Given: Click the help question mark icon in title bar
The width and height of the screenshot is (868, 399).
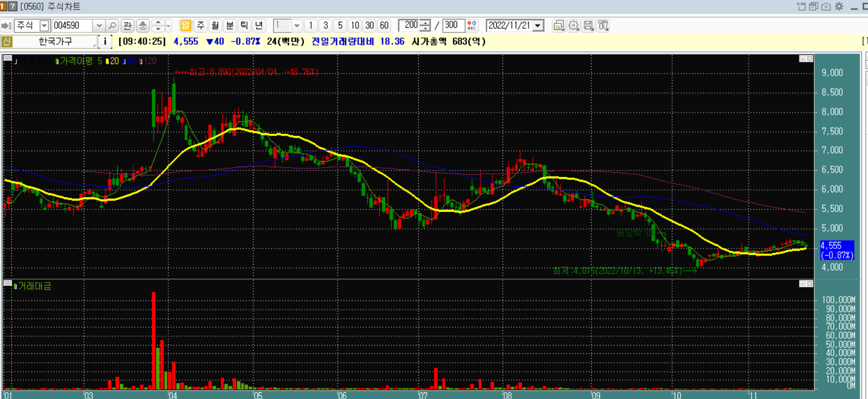Looking at the screenshot, I should (13, 7).
